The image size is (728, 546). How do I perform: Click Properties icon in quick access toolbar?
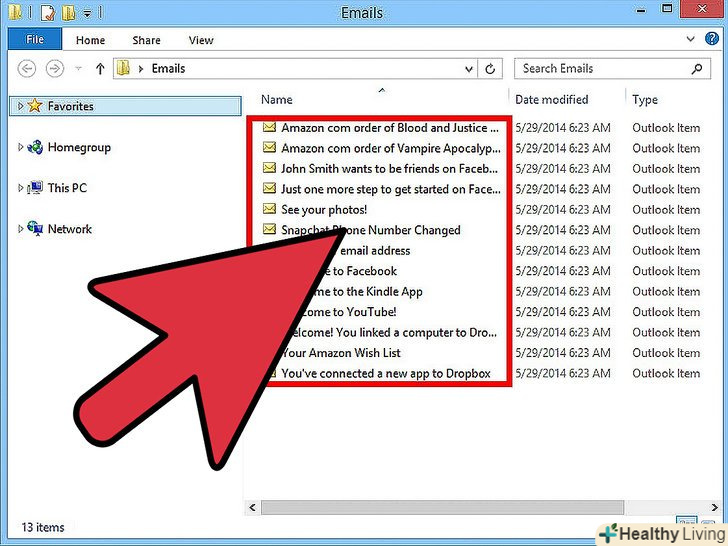tap(48, 13)
